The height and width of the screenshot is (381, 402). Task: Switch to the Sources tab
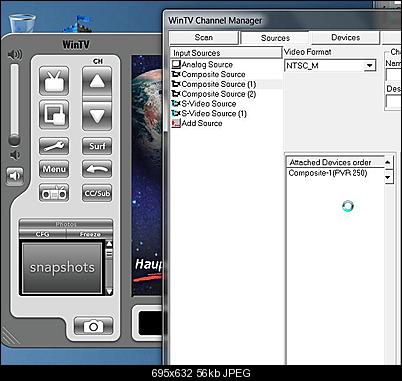275,38
